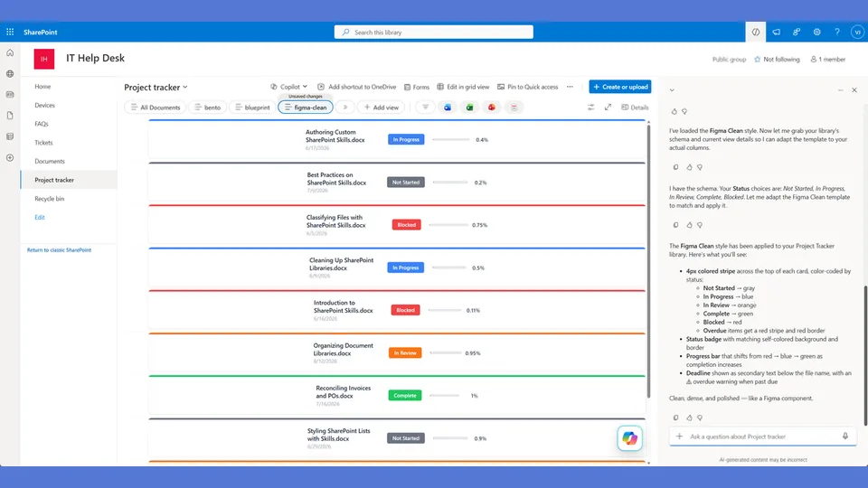Click Add view button
This screenshot has width=868, height=488.
pos(382,108)
